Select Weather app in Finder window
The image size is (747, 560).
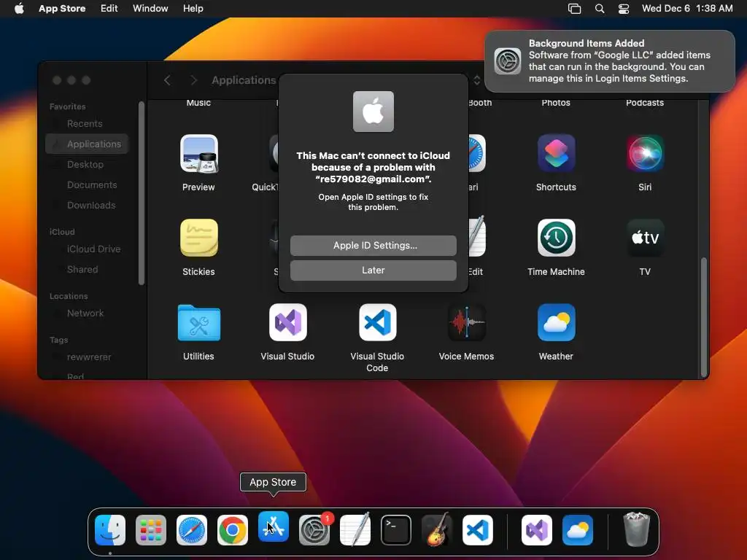click(x=556, y=322)
